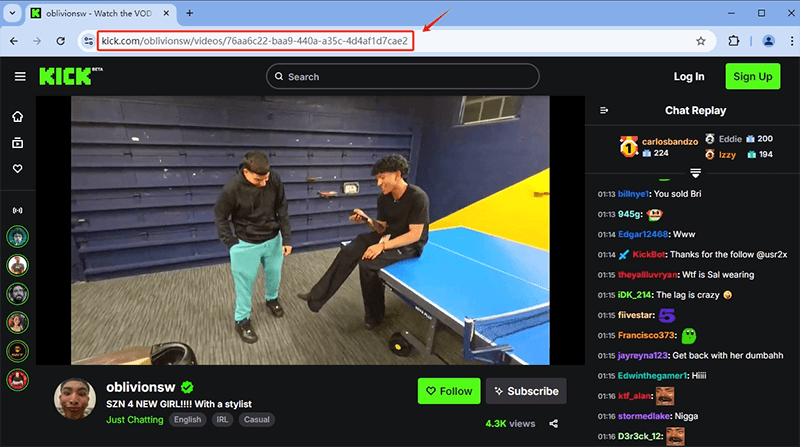
Task: Go back in browser
Action: tap(14, 41)
